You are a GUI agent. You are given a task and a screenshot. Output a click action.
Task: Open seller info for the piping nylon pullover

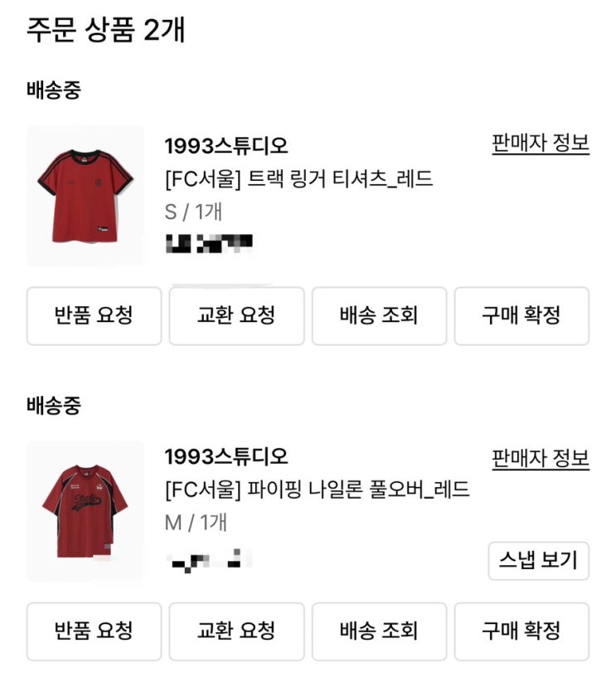[x=540, y=459]
